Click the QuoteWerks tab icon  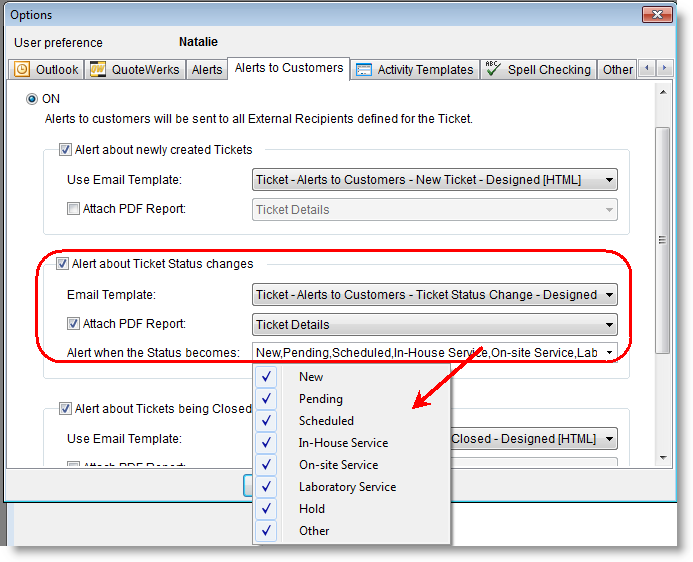pos(98,70)
